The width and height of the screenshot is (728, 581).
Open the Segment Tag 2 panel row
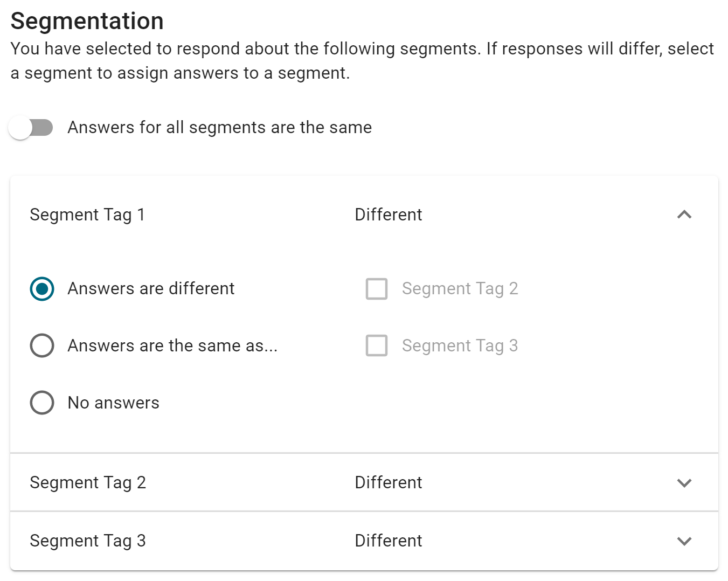[x=364, y=482]
